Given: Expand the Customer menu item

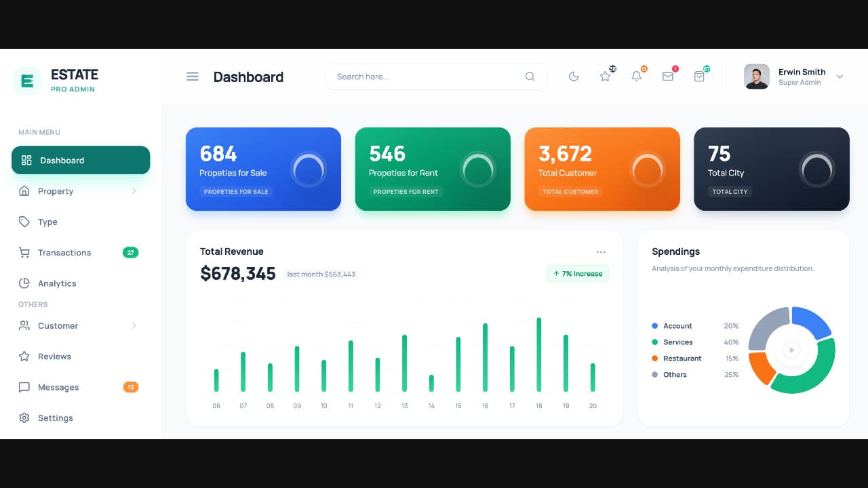Looking at the screenshot, I should point(134,325).
